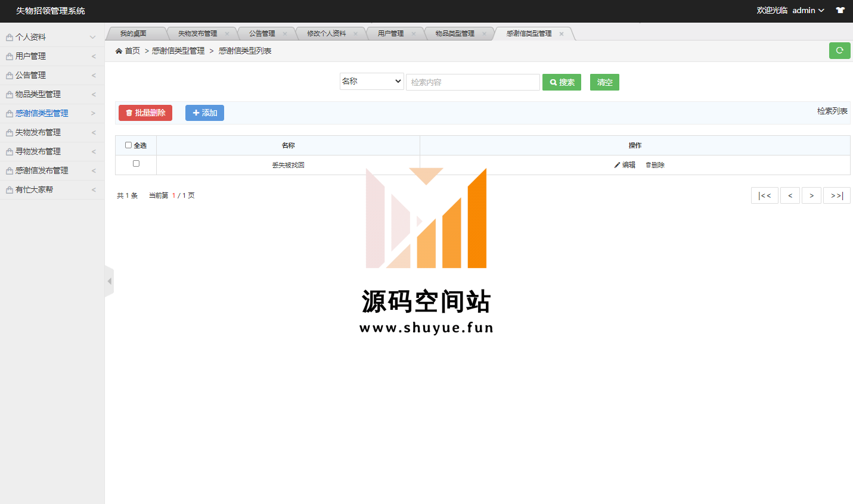Expand 寻物发布管理 menu arrow
The width and height of the screenshot is (853, 504).
[94, 152]
